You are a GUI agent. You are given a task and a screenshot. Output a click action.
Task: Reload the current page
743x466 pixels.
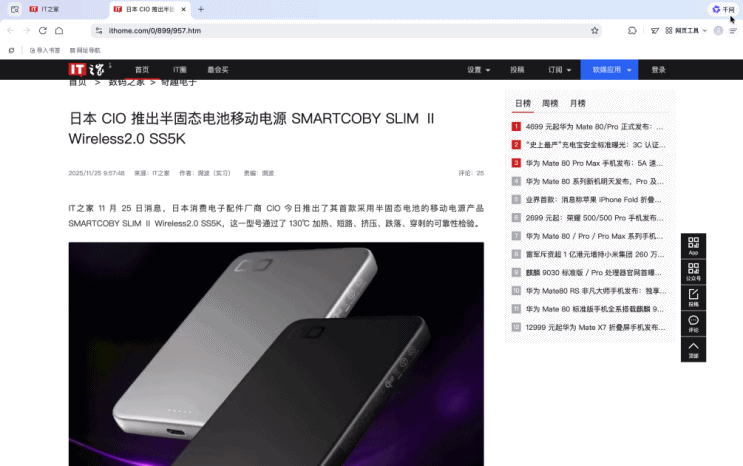43,30
